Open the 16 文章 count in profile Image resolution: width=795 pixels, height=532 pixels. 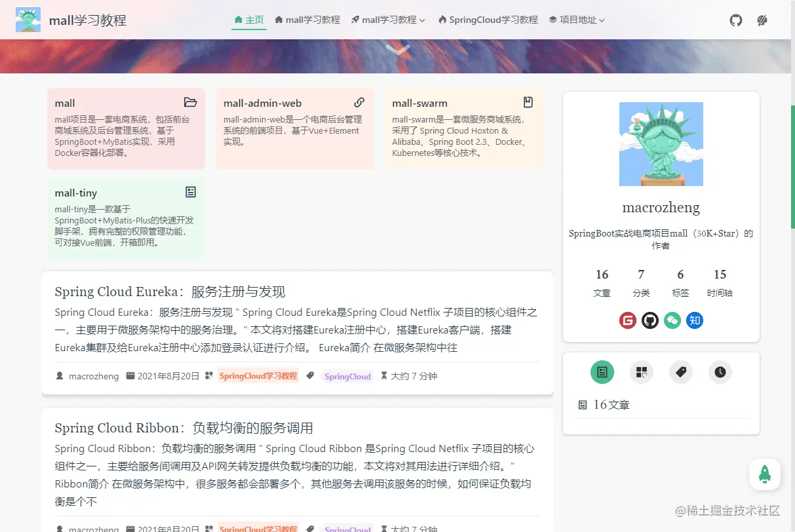pyautogui.click(x=602, y=282)
